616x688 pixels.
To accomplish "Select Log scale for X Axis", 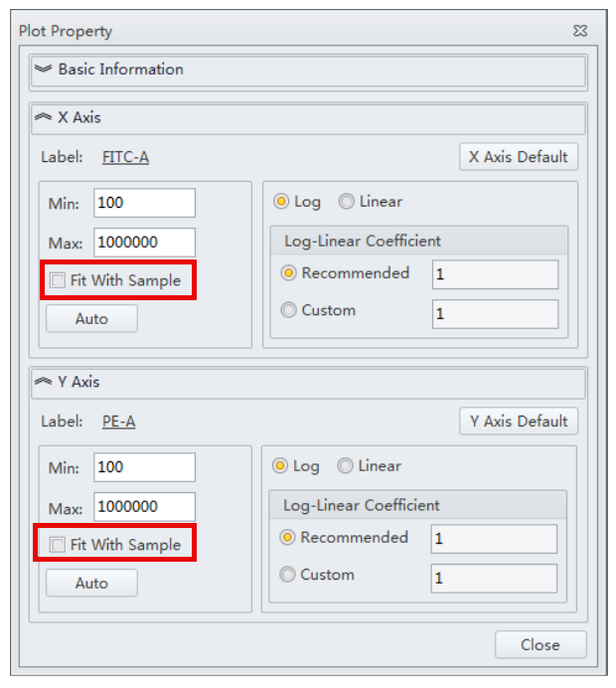I will [x=281, y=202].
